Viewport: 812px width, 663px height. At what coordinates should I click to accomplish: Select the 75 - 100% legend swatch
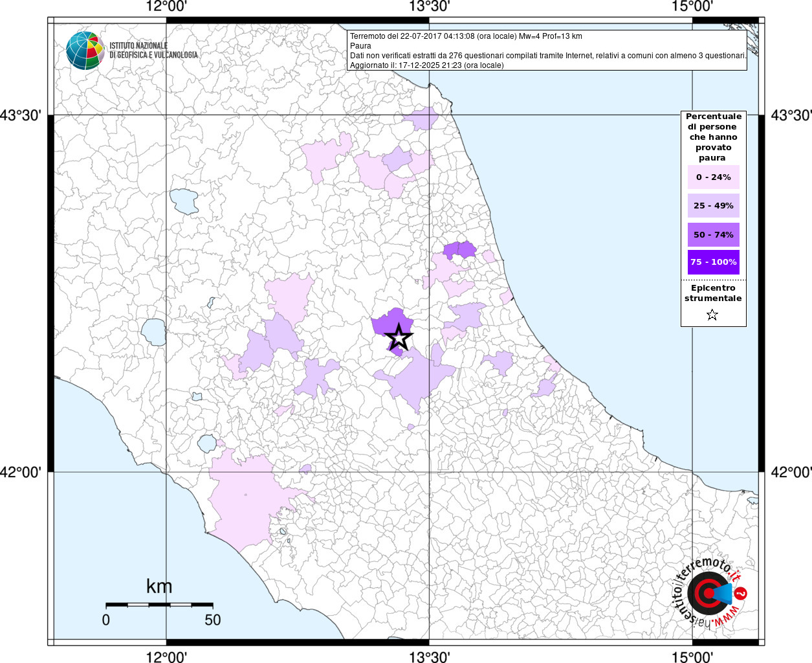pos(713,262)
